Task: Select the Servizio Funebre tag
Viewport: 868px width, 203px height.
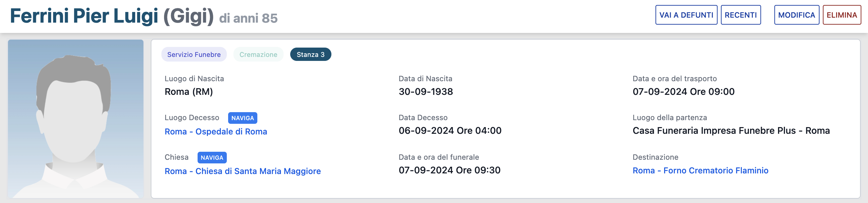Action: pyautogui.click(x=194, y=54)
